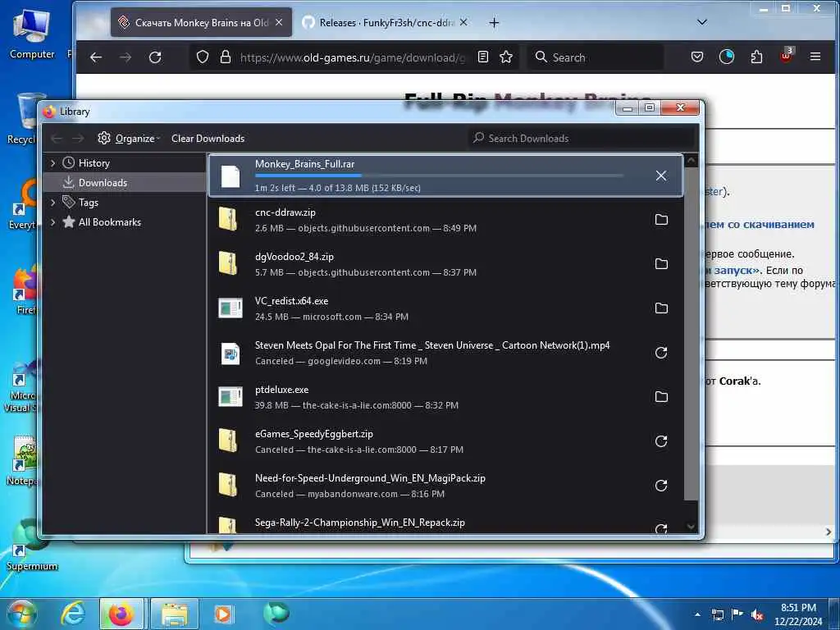Cancel the Monkey_Brains_Full.rar download
This screenshot has width=840, height=630.
coord(661,176)
